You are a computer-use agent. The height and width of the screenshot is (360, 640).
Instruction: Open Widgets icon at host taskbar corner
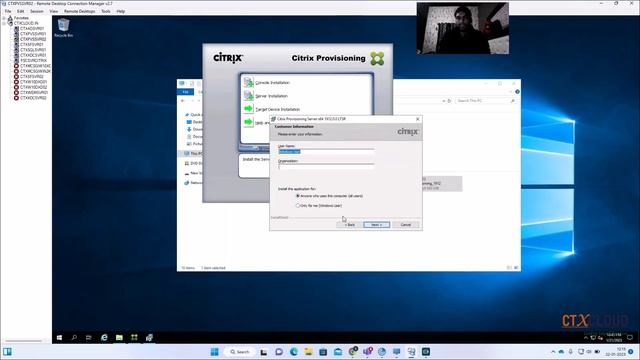[7, 352]
